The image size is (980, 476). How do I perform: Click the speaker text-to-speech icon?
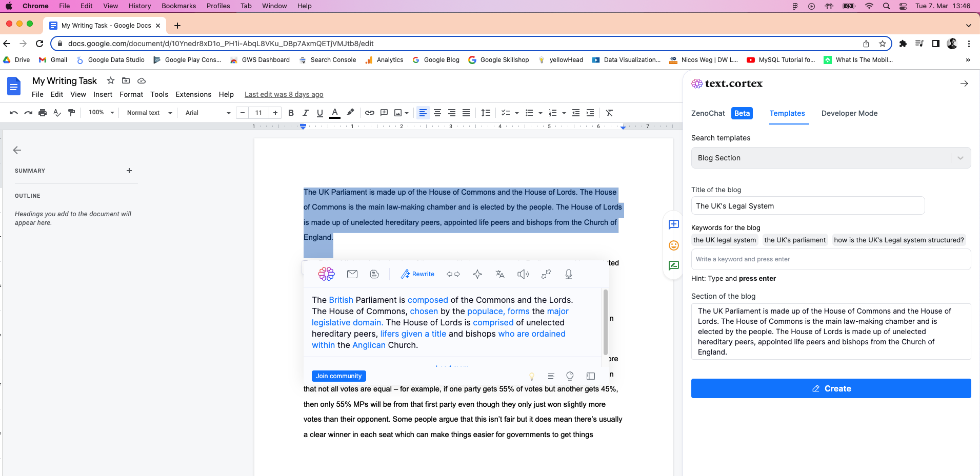click(x=523, y=274)
